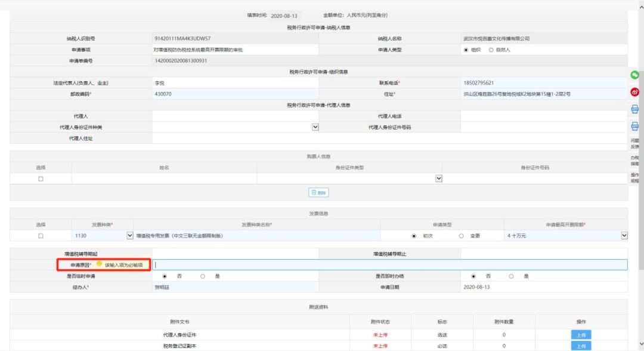Click the 代理人住址 input field
Image resolution: width=644 pixels, height=351 pixels.
pos(390,138)
